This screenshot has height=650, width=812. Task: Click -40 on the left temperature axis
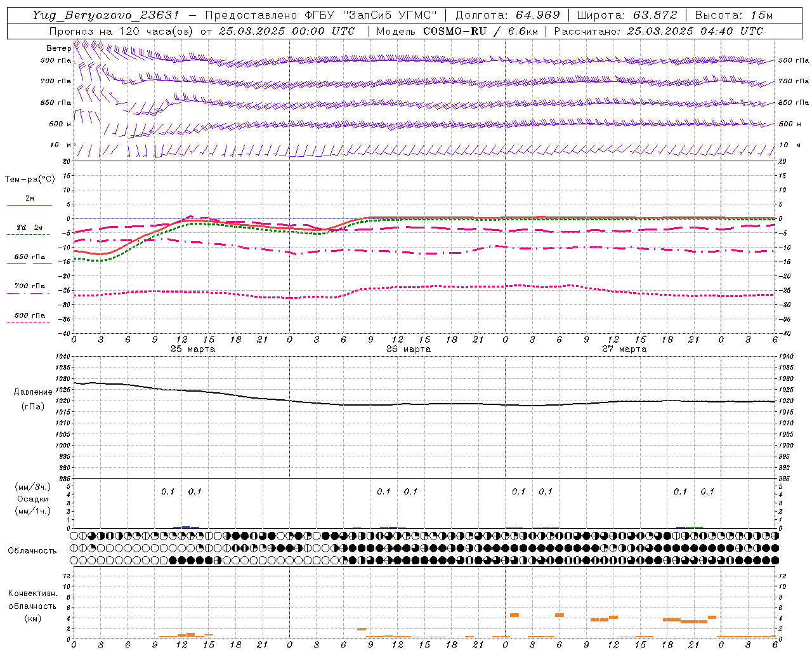pyautogui.click(x=65, y=333)
